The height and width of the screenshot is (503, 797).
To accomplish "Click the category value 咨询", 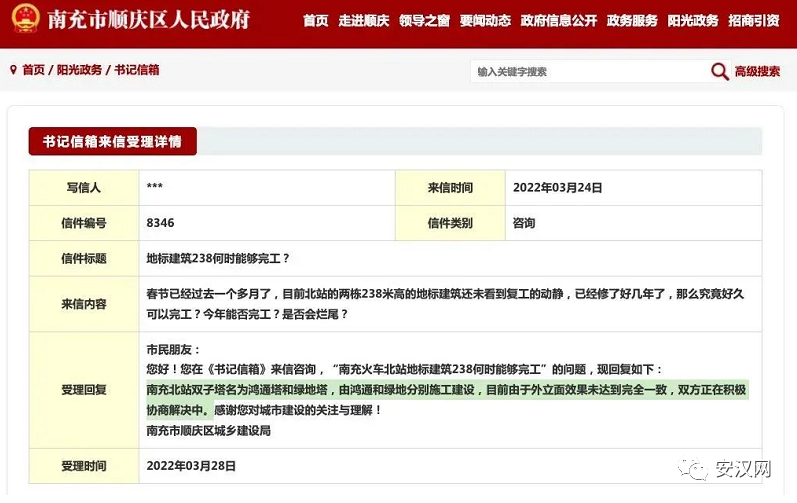I will 524,223.
